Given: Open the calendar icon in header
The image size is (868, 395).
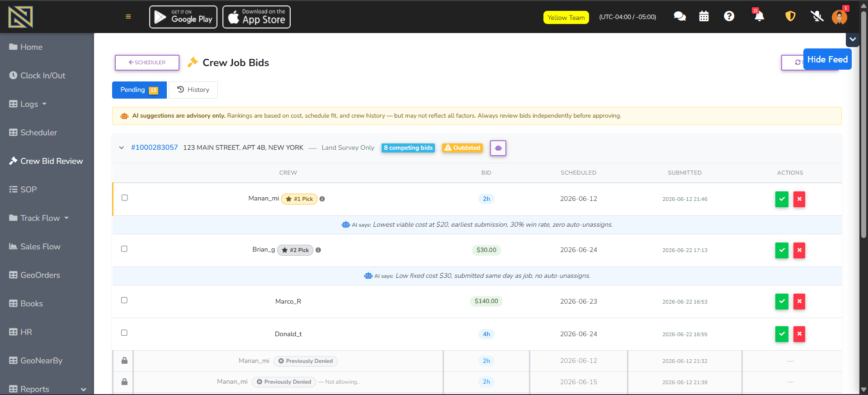Looking at the screenshot, I should coord(704,17).
